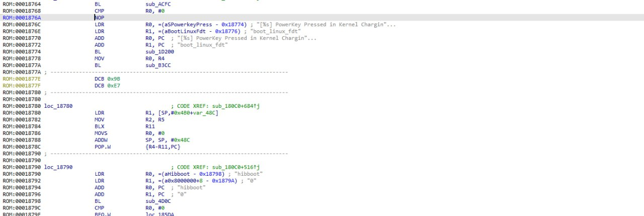Click the sub_4D0C branch target
Viewport: 644px width, 216px height.
point(157,201)
